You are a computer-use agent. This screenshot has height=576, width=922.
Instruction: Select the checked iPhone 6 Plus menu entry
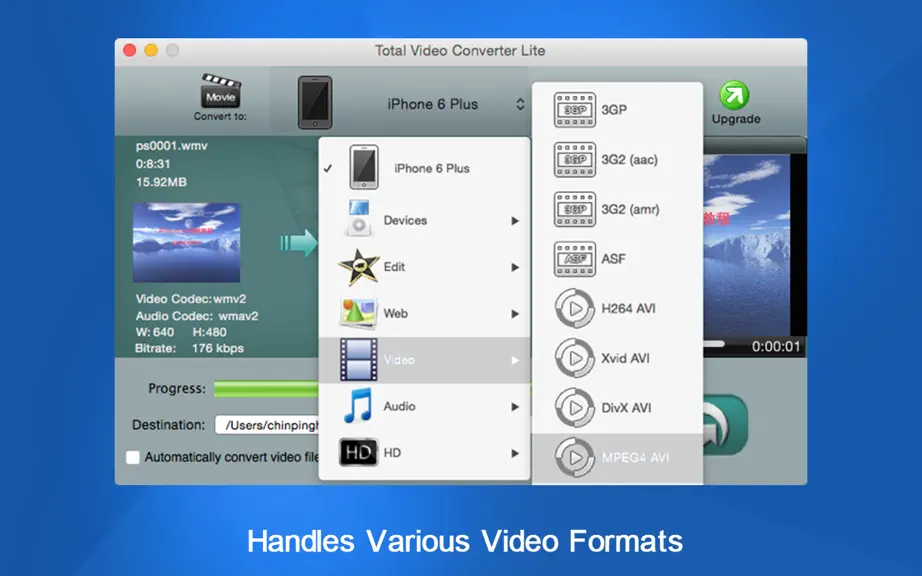(424, 168)
